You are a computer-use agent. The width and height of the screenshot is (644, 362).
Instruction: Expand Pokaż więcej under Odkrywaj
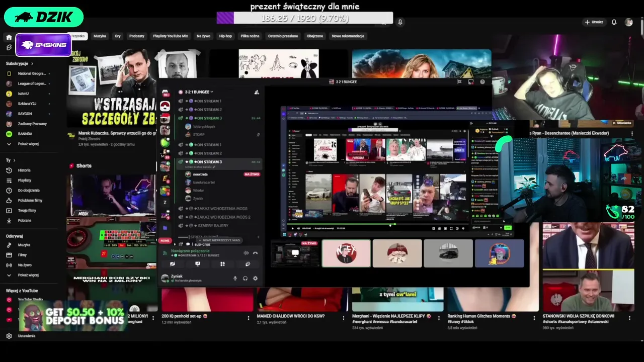[x=23, y=275]
